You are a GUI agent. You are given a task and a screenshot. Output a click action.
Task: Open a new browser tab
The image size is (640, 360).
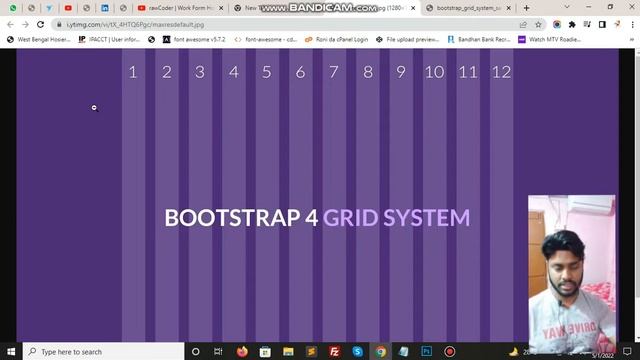tap(527, 8)
